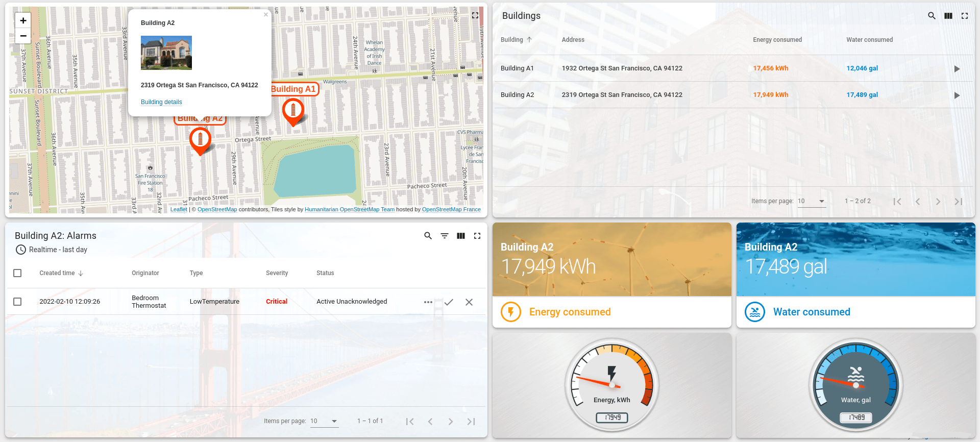Image resolution: width=980 pixels, height=442 pixels.
Task: Open alarms items per page dropdown
Action: [x=324, y=421]
